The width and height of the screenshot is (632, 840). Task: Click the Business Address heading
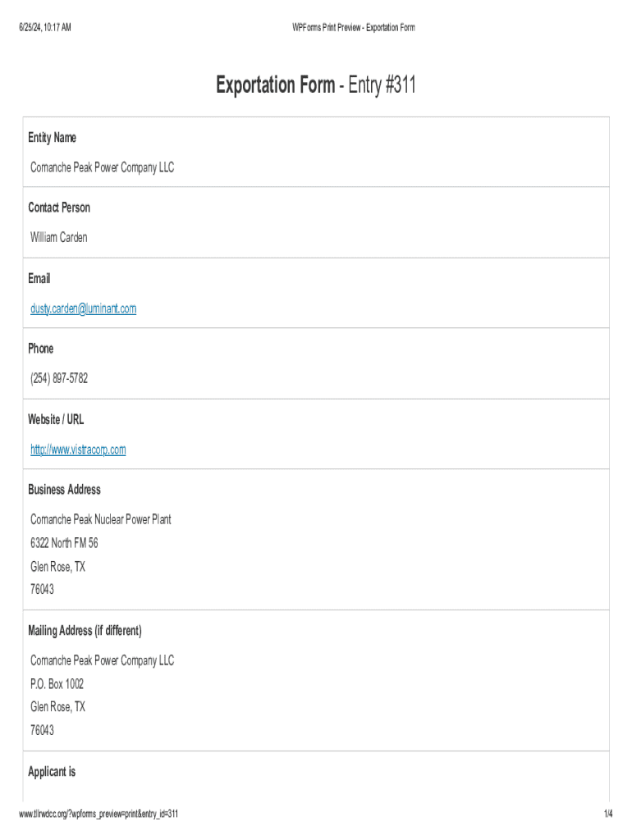pos(64,490)
